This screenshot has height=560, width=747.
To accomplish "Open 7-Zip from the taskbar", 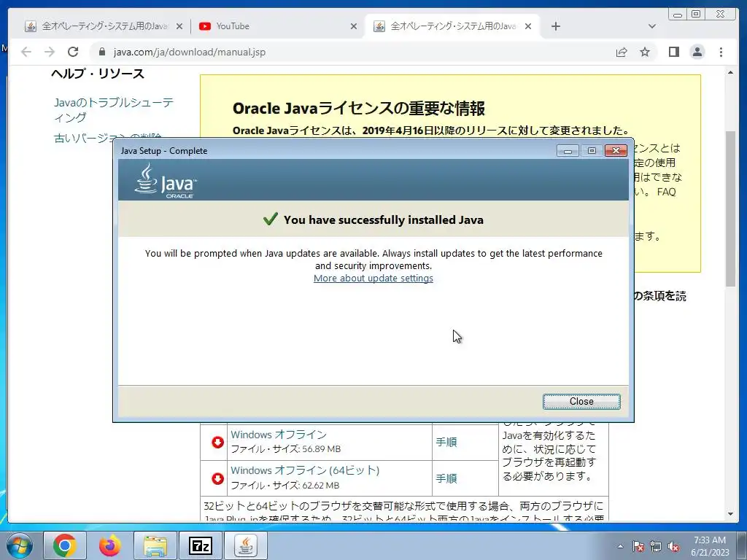I will [200, 545].
